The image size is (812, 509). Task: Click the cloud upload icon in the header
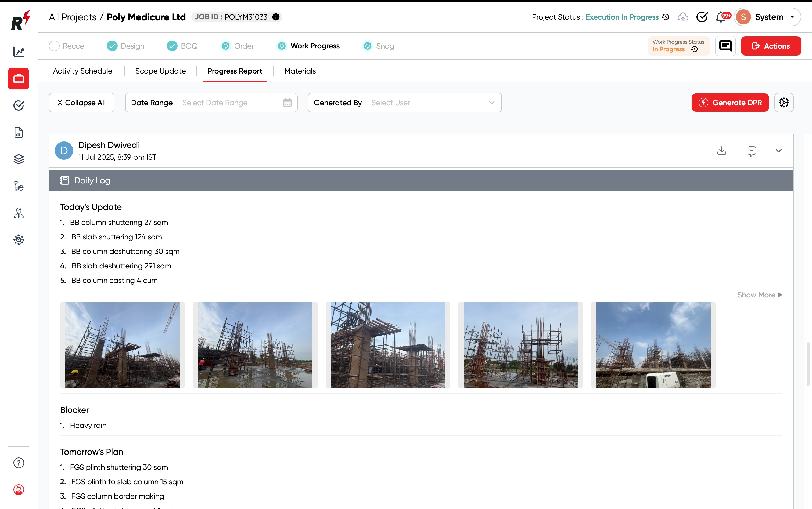[x=683, y=17]
